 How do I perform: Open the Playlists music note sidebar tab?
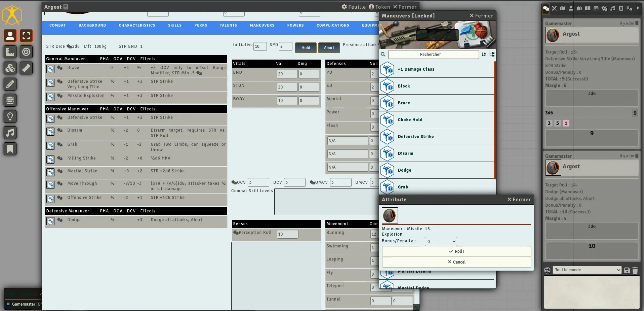coord(613,8)
